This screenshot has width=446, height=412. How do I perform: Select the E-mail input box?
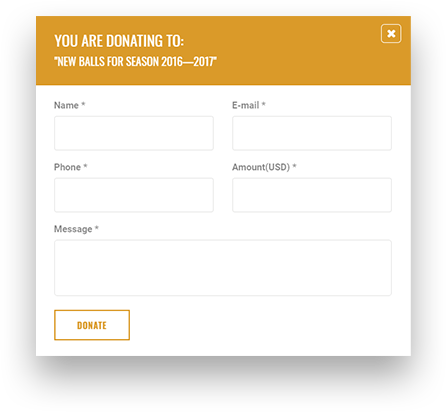coord(312,133)
